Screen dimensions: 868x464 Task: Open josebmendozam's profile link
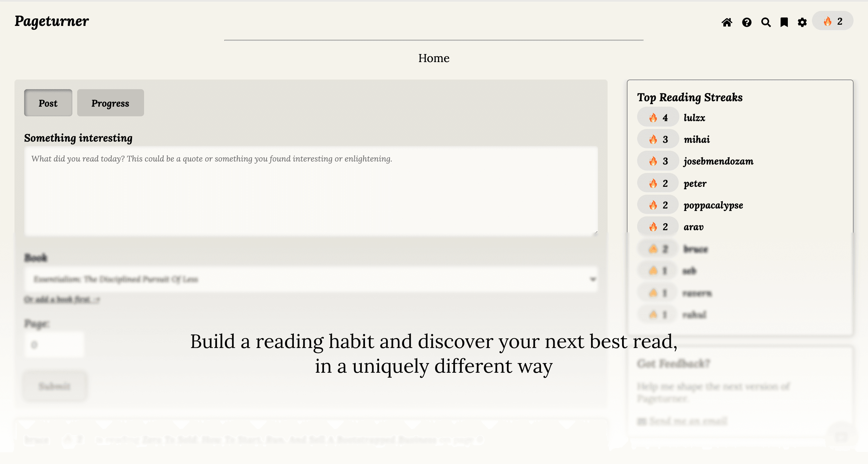pos(719,161)
